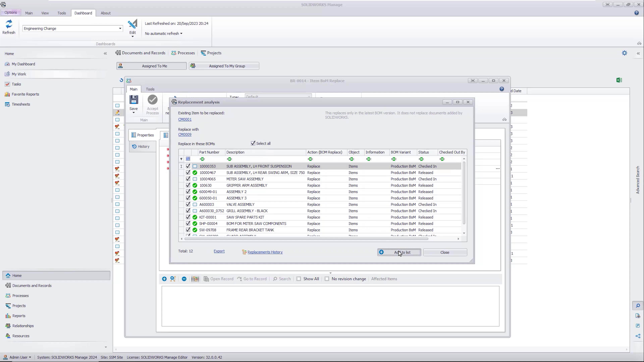Open Replacements History
This screenshot has width=644, height=362.
265,252
